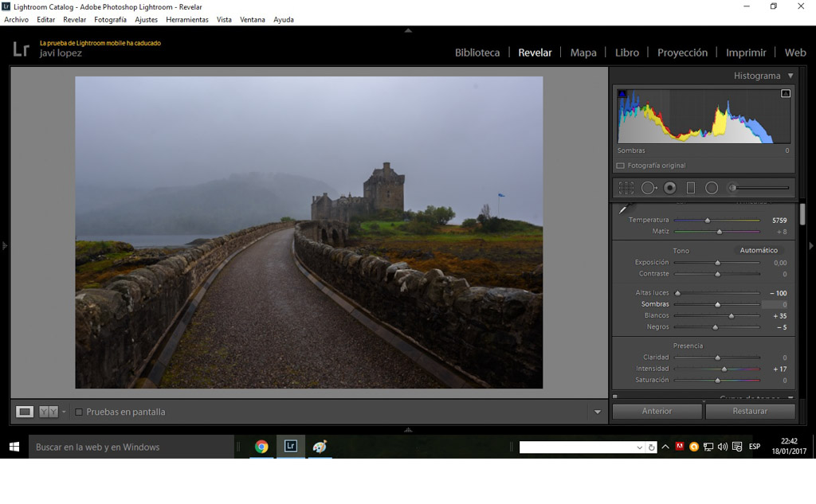Open the before/after view options dropdown
This screenshot has height=504, width=816.
point(64,412)
